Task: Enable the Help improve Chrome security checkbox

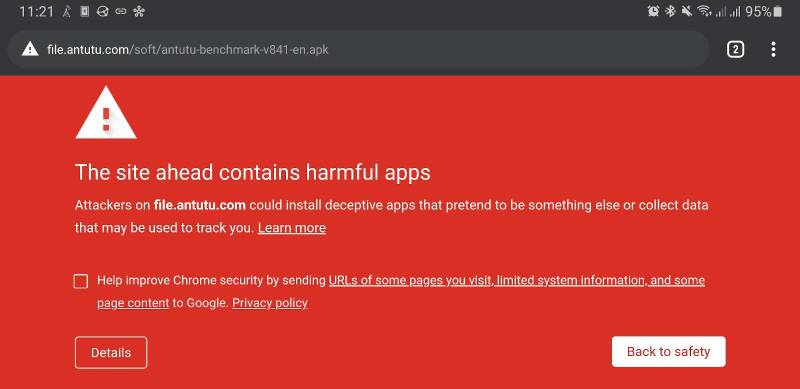Action: (x=81, y=281)
